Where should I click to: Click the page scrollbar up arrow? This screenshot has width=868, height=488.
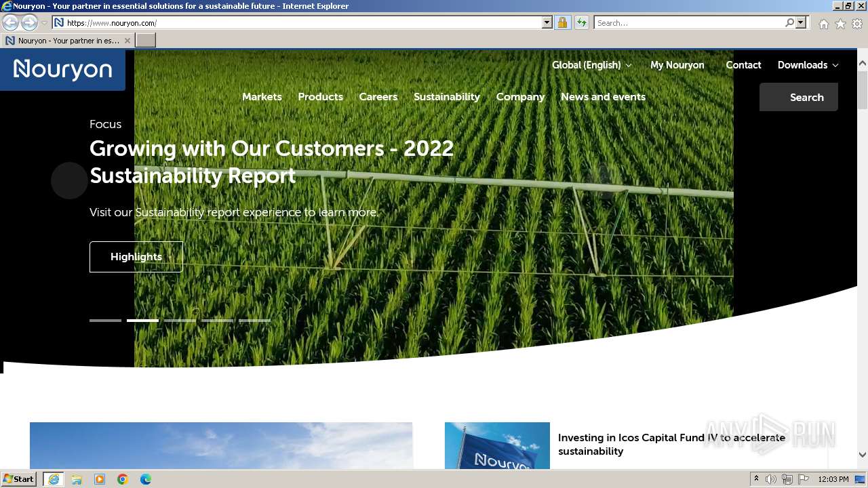click(x=863, y=64)
